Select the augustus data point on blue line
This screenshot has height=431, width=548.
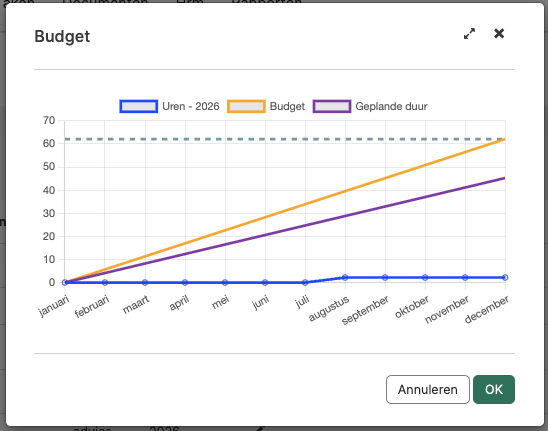[x=345, y=278]
